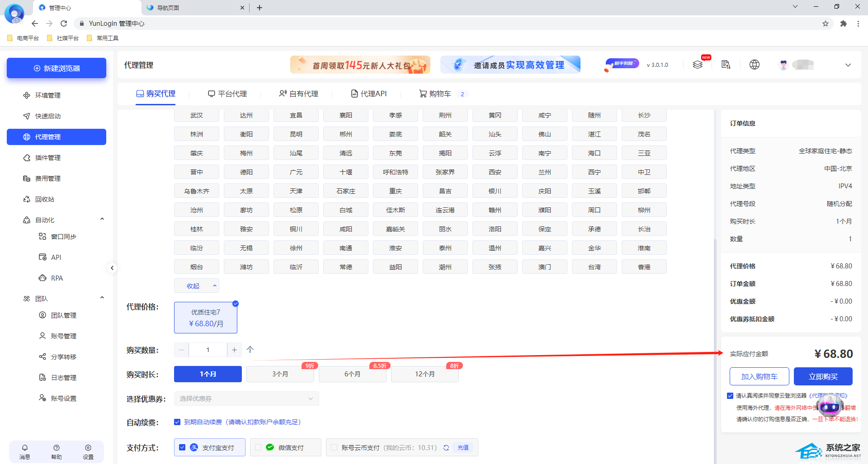The width and height of the screenshot is (868, 464).
Task: Click the globe language icon in header
Action: [754, 65]
